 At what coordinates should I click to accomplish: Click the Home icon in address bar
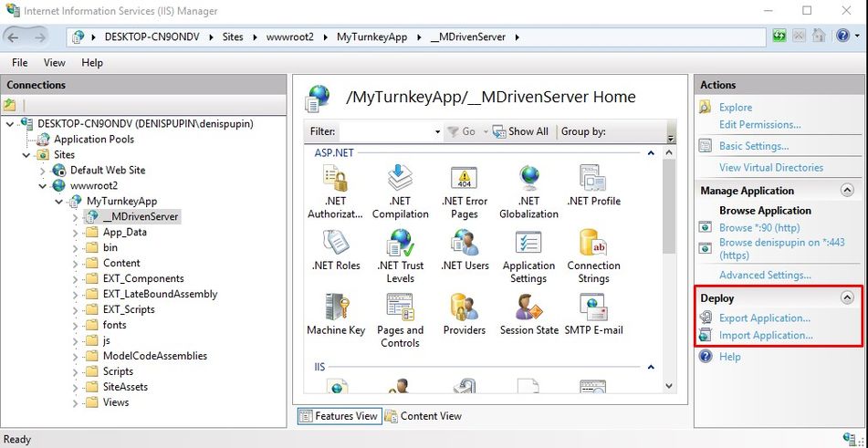[818, 36]
